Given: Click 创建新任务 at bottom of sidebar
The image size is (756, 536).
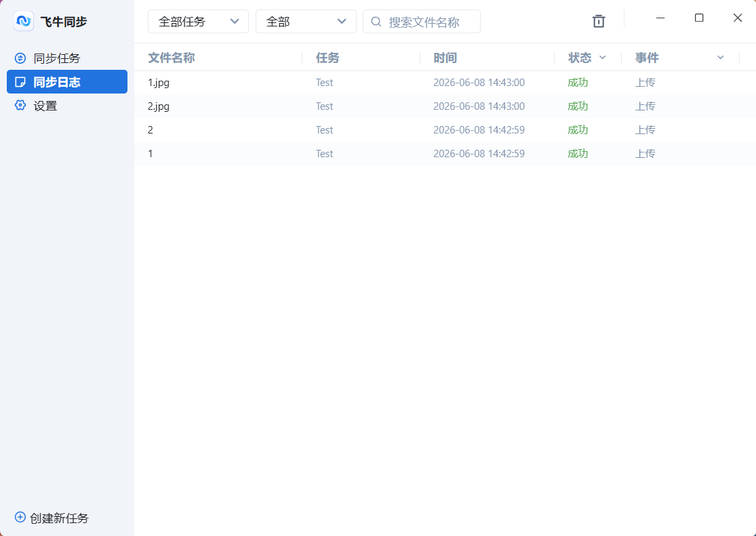Looking at the screenshot, I should pos(52,518).
